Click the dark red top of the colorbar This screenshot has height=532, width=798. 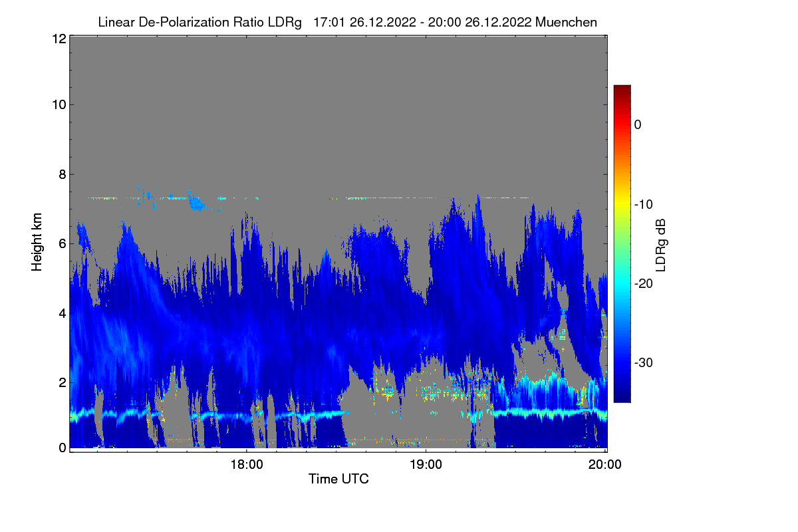click(x=622, y=90)
